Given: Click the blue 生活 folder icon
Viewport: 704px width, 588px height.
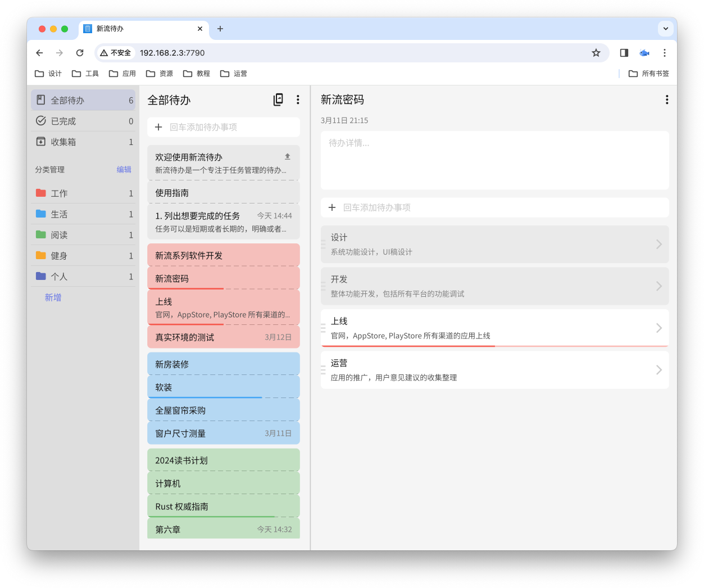Looking at the screenshot, I should pyautogui.click(x=41, y=214).
